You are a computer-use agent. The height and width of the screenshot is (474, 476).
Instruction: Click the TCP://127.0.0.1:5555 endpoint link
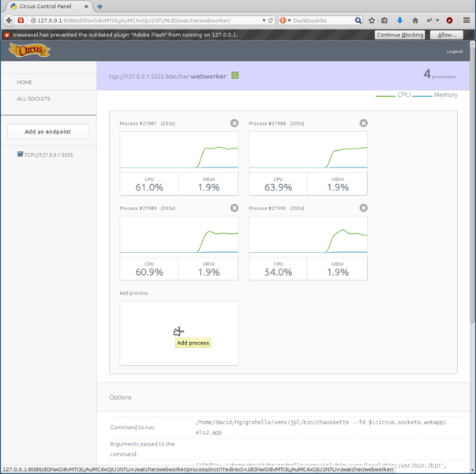coord(49,155)
